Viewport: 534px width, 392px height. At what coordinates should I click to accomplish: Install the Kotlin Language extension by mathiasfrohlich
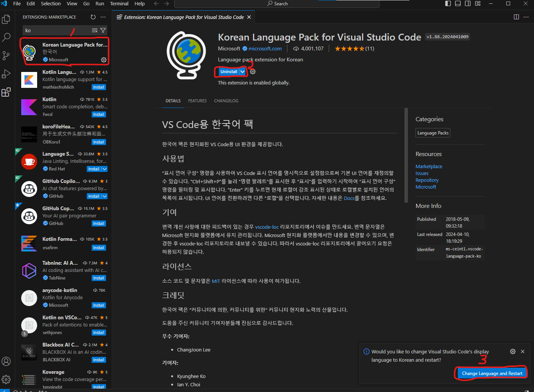tap(99, 87)
